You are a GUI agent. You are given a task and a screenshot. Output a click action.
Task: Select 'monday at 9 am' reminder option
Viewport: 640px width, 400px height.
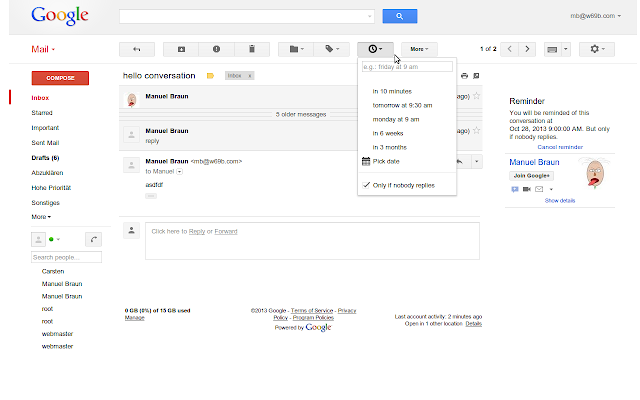click(x=396, y=120)
